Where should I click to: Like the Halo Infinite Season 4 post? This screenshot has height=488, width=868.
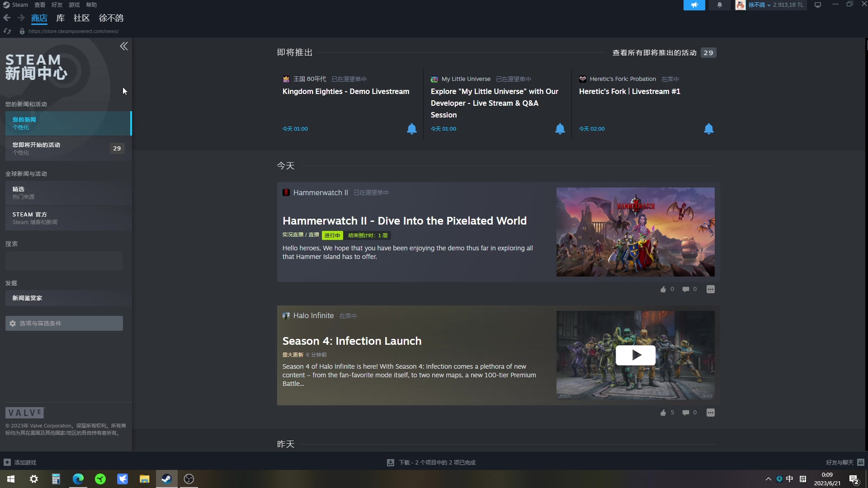coord(663,413)
